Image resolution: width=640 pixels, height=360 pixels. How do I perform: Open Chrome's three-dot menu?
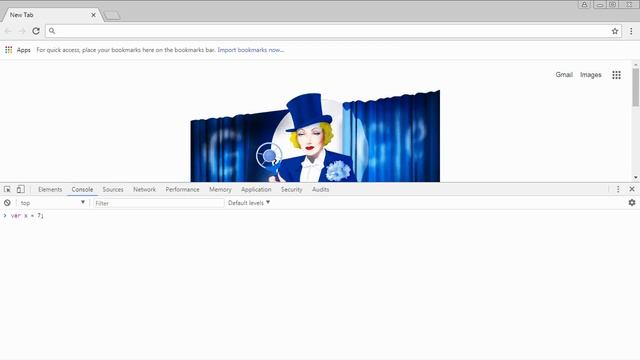point(631,31)
